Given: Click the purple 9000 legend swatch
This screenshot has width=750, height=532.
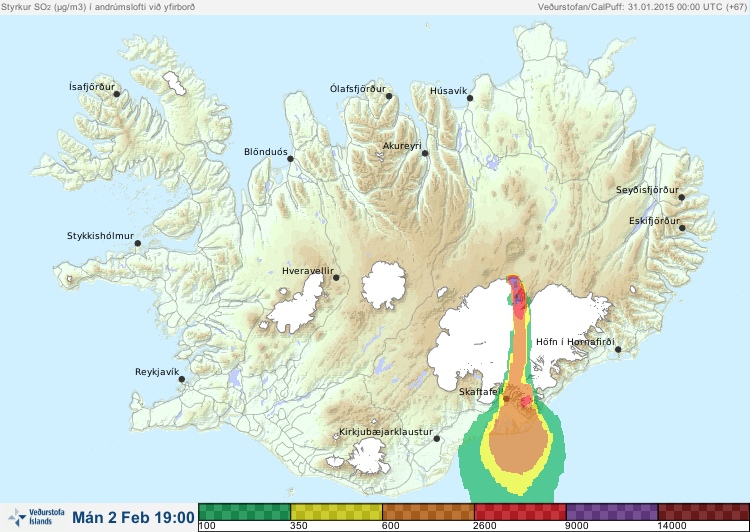Looking at the screenshot, I should 612,512.
